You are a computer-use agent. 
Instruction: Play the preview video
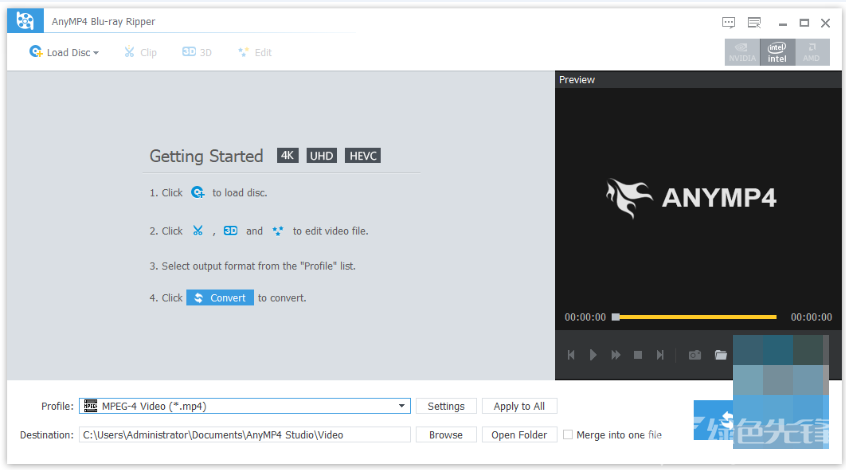593,355
